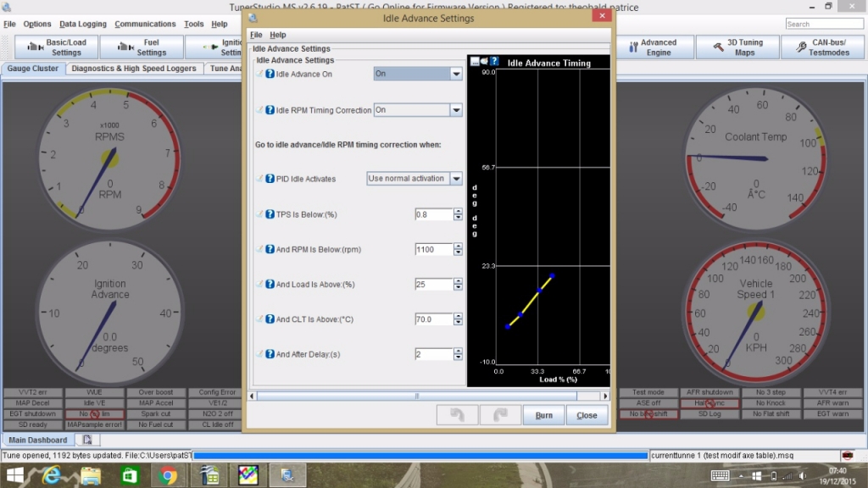Open Fuel Settings toolbar menu
The height and width of the screenshot is (488, 868).
pos(142,47)
